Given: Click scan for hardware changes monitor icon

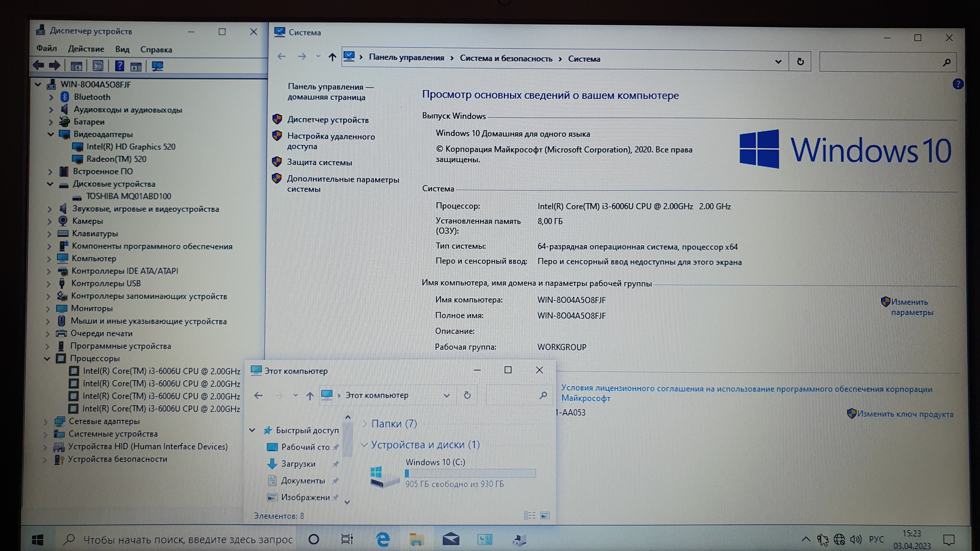Looking at the screenshot, I should click(157, 66).
